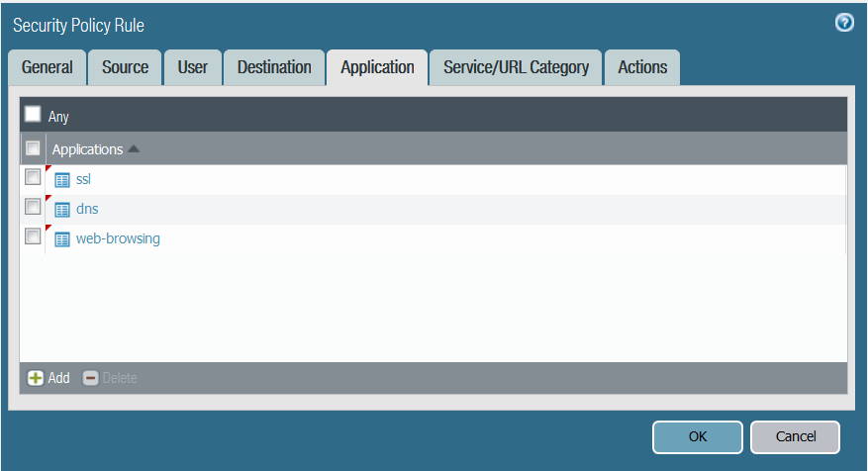Switch to the General tab
Viewport: 868px width, 471px height.
[48, 67]
